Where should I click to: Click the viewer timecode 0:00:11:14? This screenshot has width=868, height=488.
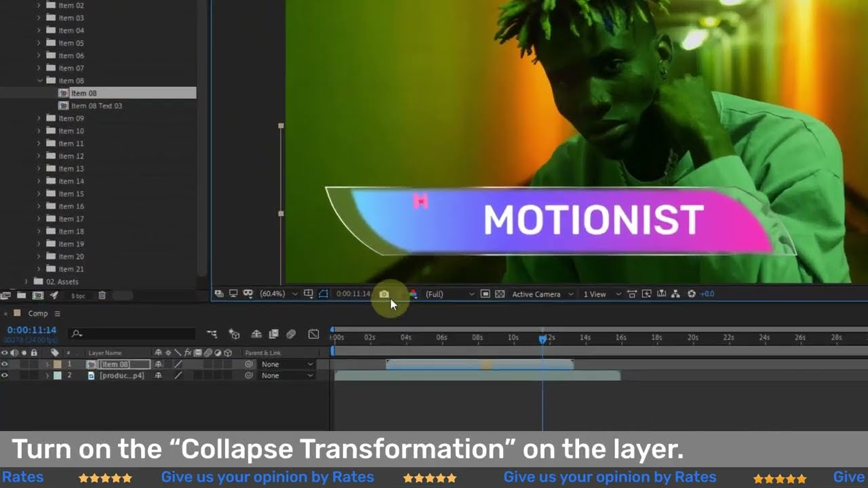pos(353,294)
